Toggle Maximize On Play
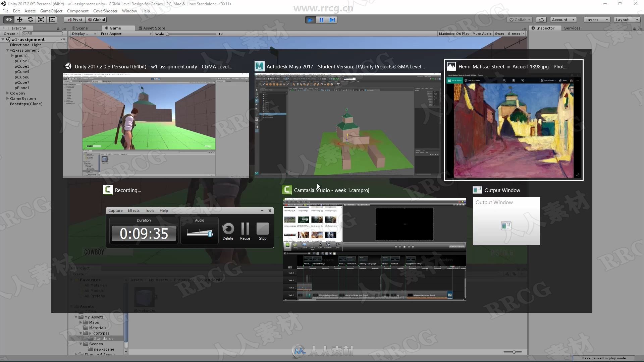 454,34
